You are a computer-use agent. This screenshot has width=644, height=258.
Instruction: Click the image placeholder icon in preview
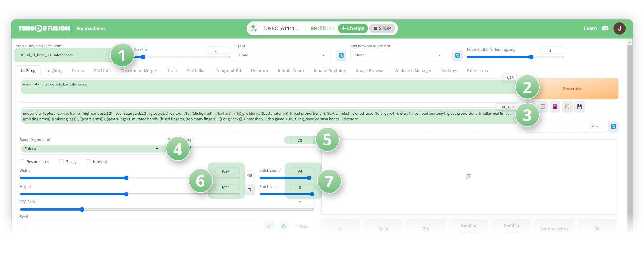click(469, 177)
